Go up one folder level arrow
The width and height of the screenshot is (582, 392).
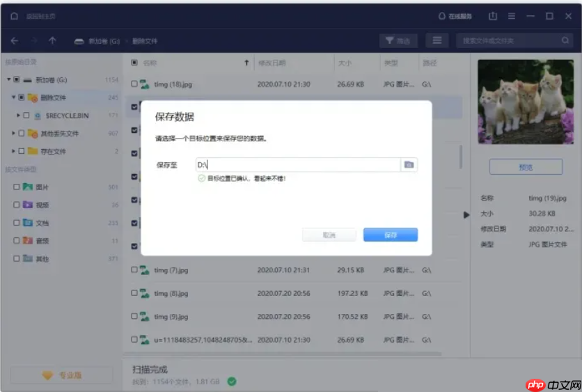(x=52, y=40)
